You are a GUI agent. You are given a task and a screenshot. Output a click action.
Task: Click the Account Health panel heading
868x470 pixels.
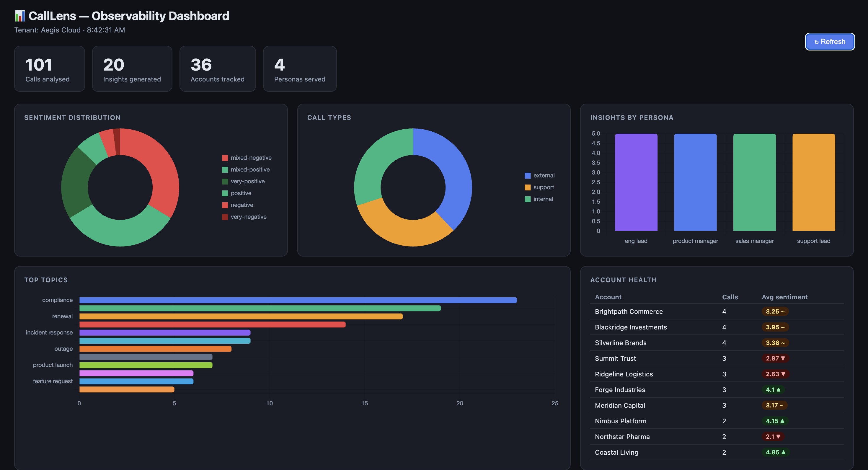coord(623,280)
